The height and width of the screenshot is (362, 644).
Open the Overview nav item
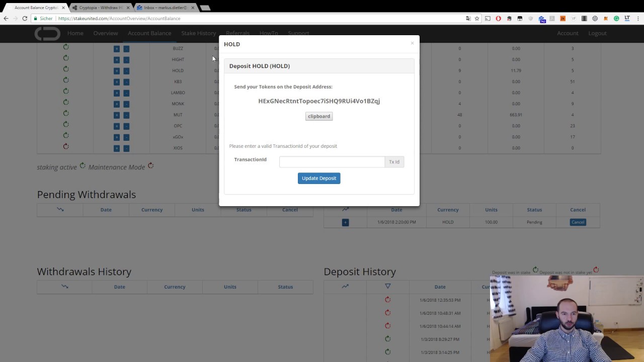(106, 33)
